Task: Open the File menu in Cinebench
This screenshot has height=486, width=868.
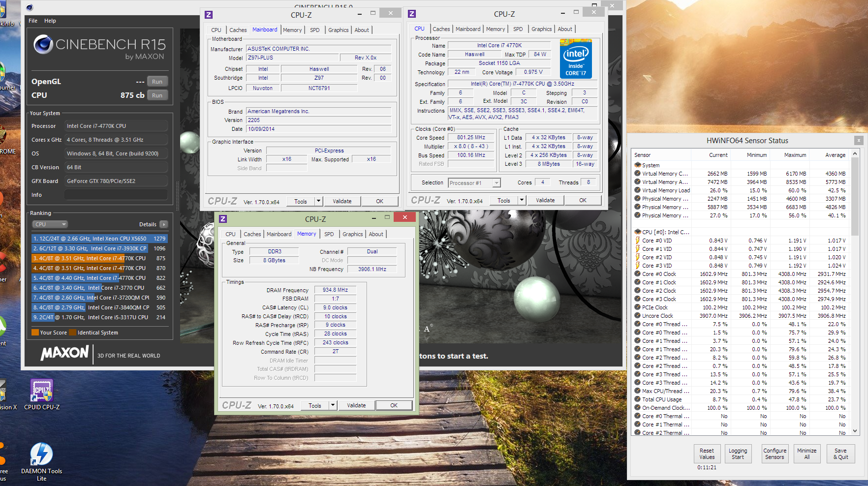Action: (x=33, y=21)
